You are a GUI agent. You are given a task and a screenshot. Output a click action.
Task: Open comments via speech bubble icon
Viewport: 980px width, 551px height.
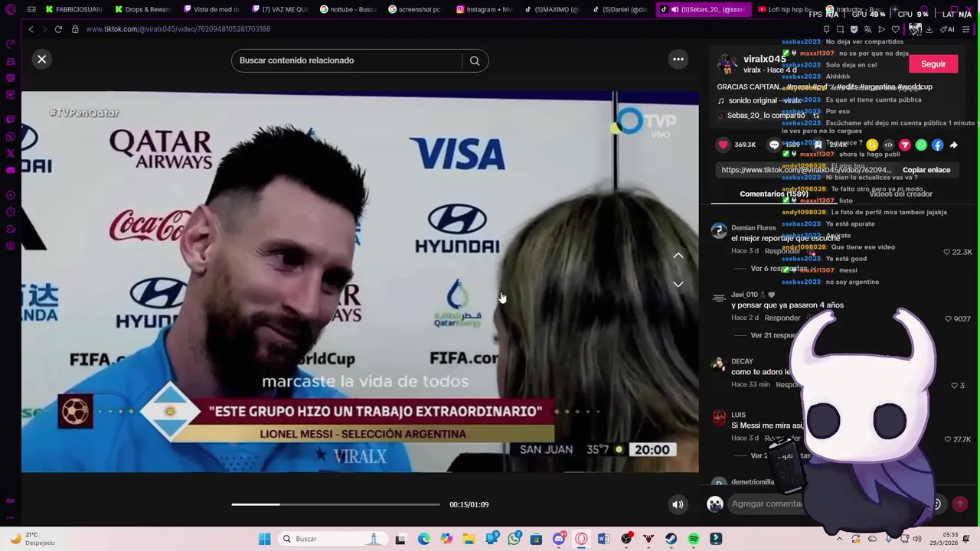click(774, 145)
